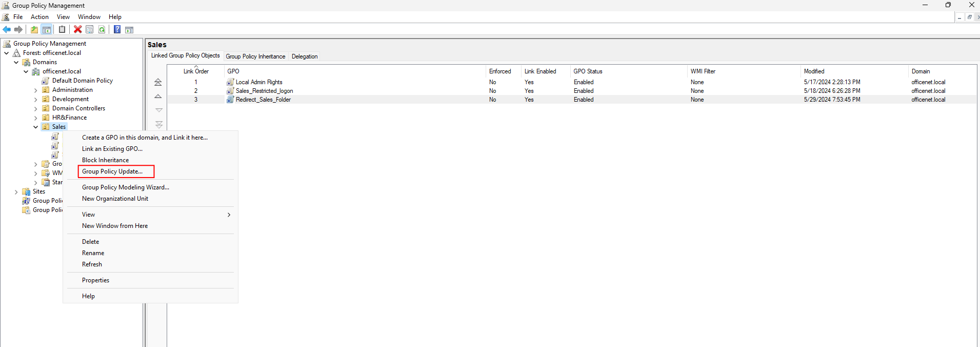Switch to the Delegation tab
The image size is (980, 347).
305,56
